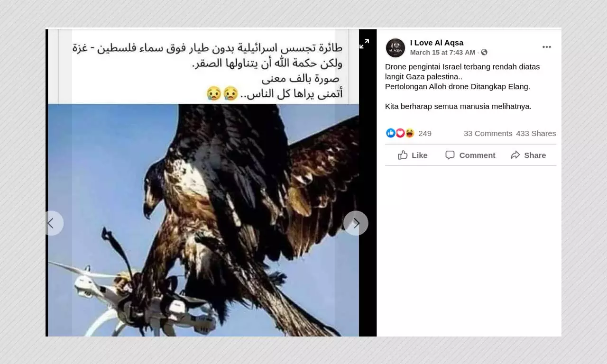Open the three-dot post options menu

pos(547,47)
